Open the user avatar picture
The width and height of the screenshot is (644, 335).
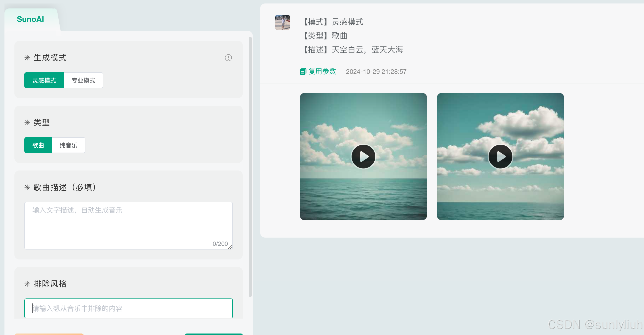click(282, 22)
